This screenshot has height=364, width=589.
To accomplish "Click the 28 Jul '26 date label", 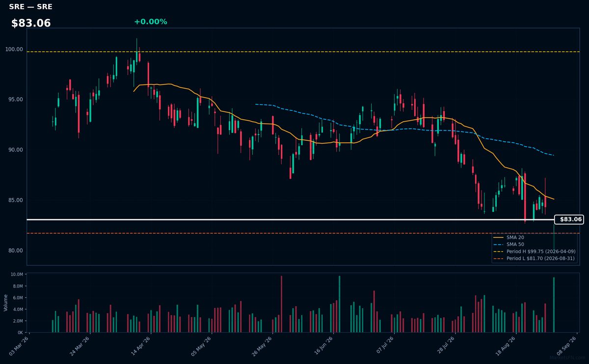I will pyautogui.click(x=446, y=346).
